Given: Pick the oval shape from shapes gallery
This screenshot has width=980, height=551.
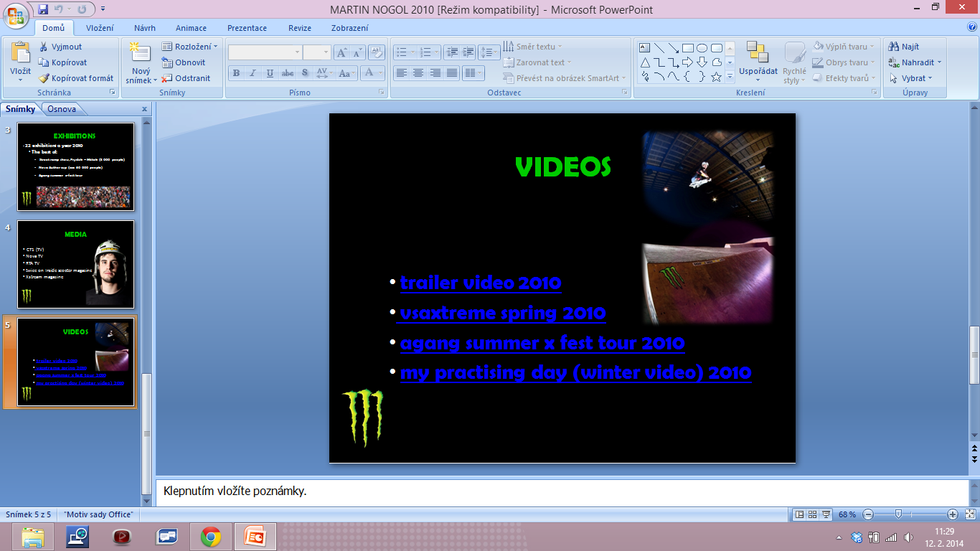Looking at the screenshot, I should click(x=702, y=48).
